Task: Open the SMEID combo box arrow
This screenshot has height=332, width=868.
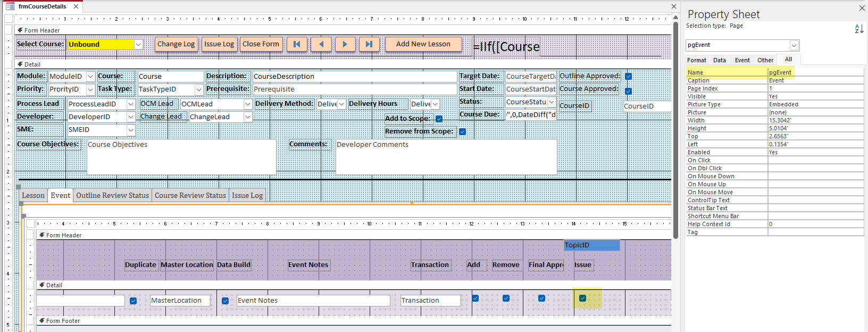Action: pyautogui.click(x=131, y=130)
